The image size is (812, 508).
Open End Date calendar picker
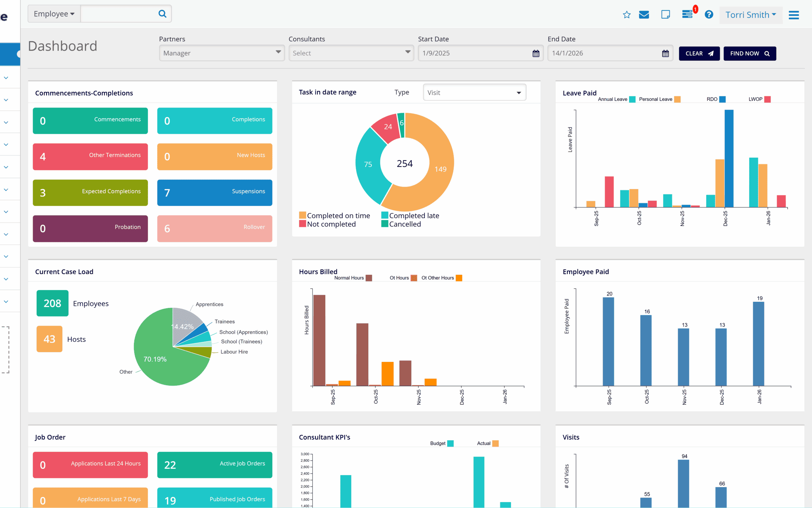[x=665, y=53]
